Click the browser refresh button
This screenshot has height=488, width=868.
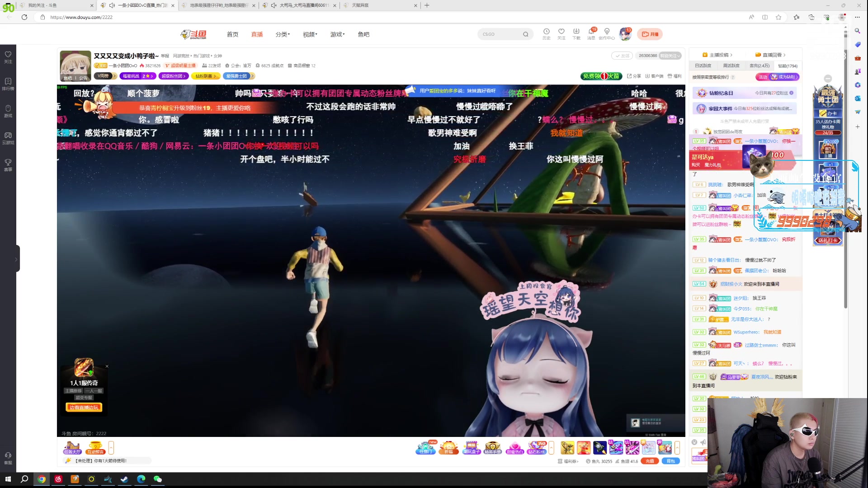coord(24,17)
